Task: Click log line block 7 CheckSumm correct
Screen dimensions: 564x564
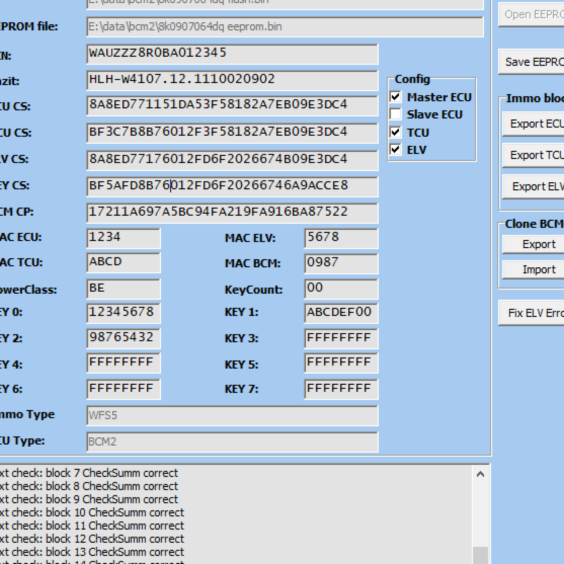Action: tap(89, 473)
